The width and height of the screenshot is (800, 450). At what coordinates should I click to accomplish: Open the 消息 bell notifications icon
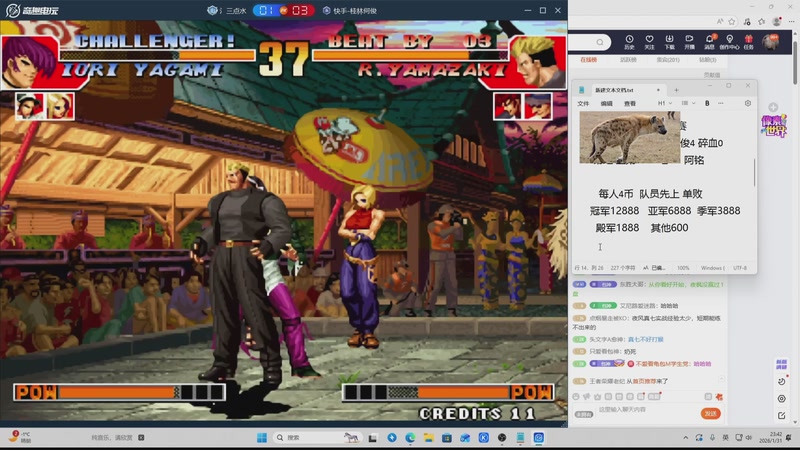[x=709, y=42]
